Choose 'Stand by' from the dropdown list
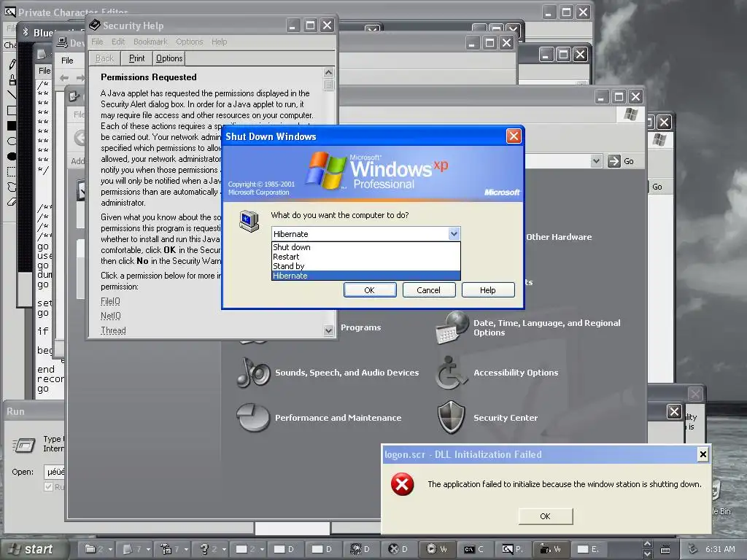The image size is (747, 560). (366, 266)
